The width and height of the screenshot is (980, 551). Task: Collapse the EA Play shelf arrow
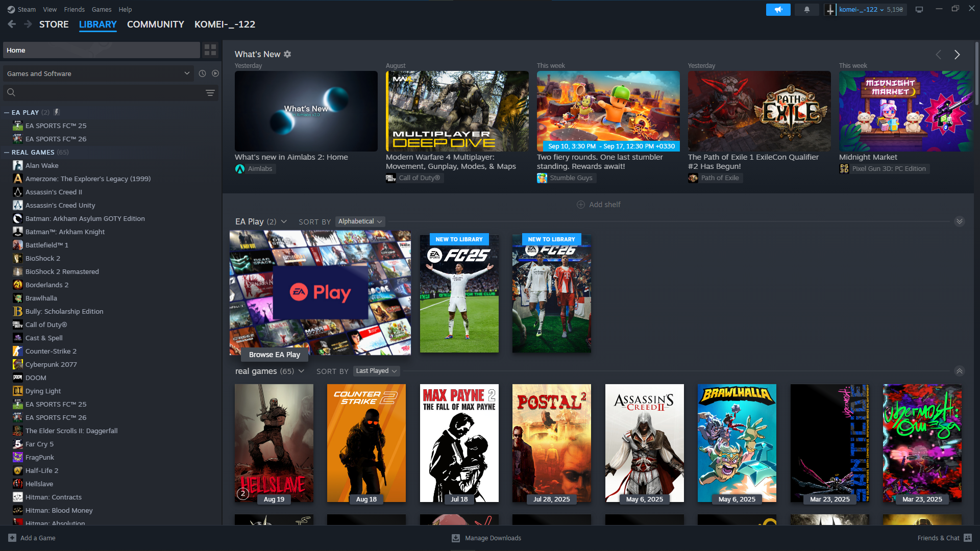click(960, 221)
